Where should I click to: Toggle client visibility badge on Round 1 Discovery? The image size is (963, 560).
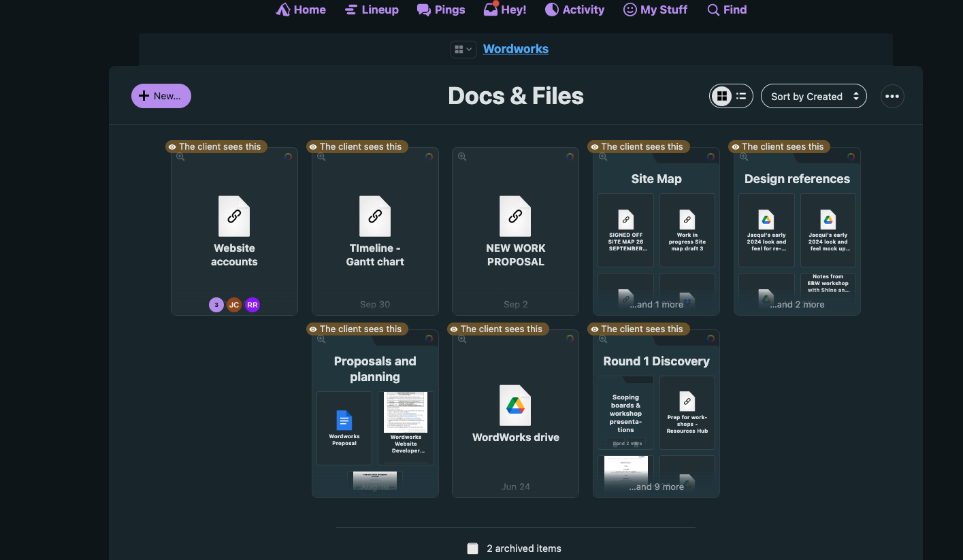636,329
